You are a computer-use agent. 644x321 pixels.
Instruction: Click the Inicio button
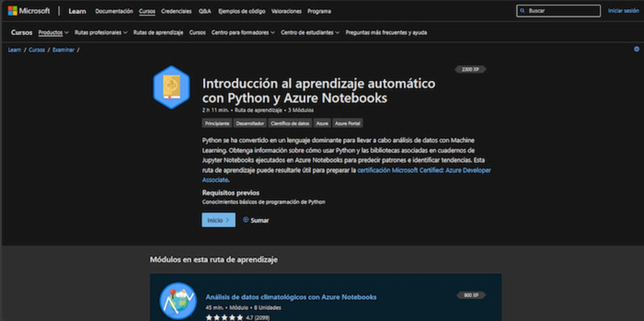click(219, 220)
